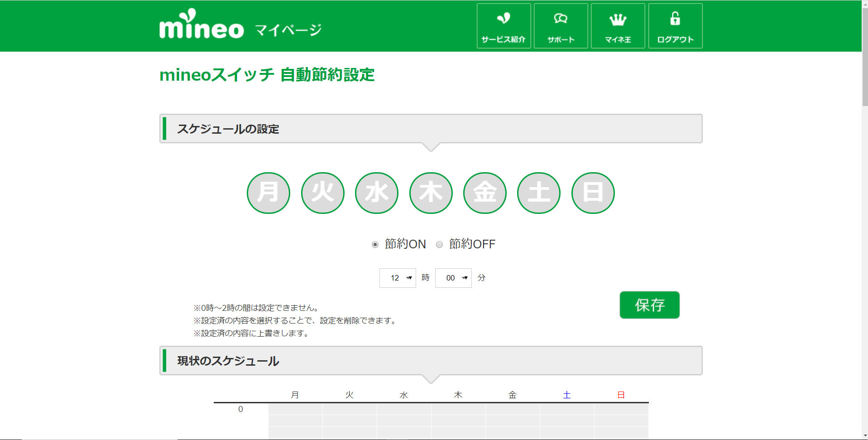Toggle Friday (金) day circle

(484, 193)
